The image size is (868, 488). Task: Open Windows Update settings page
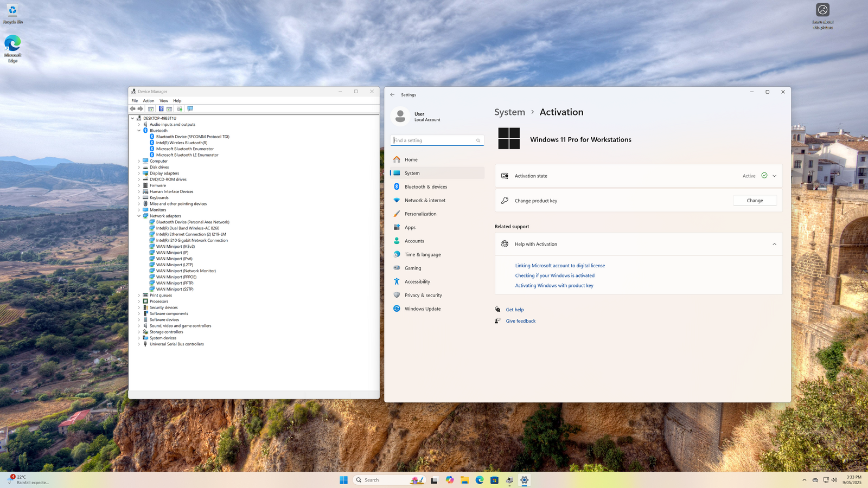click(x=437, y=309)
